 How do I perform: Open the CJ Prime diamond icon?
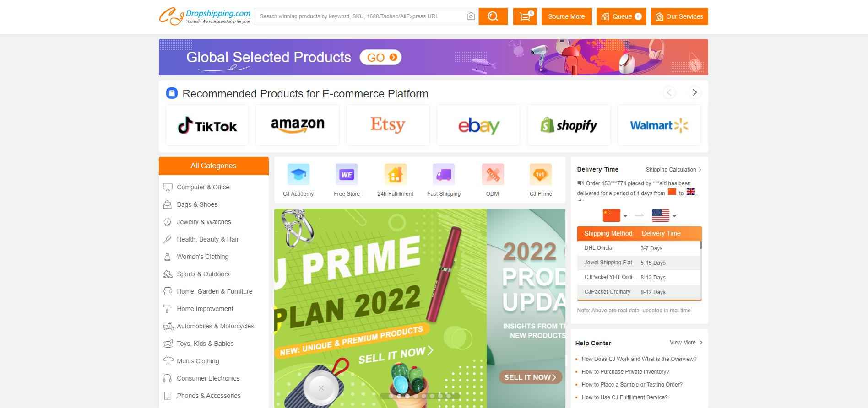point(541,174)
